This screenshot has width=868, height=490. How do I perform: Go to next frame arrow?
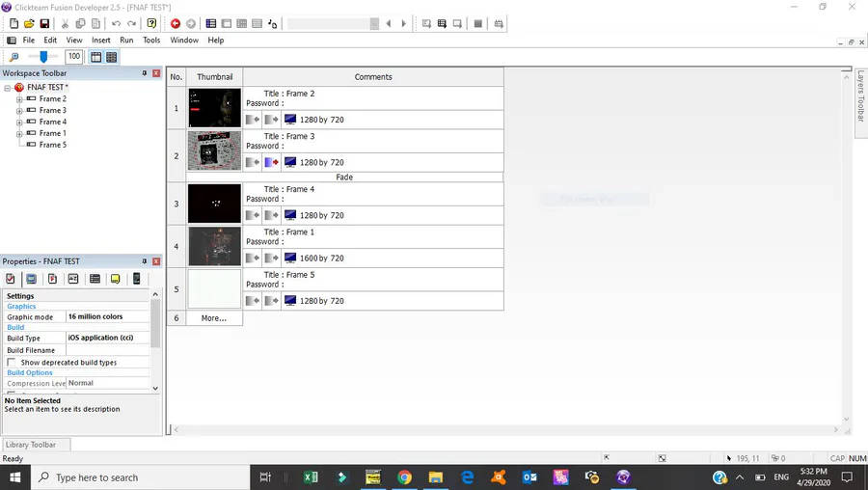click(x=403, y=23)
